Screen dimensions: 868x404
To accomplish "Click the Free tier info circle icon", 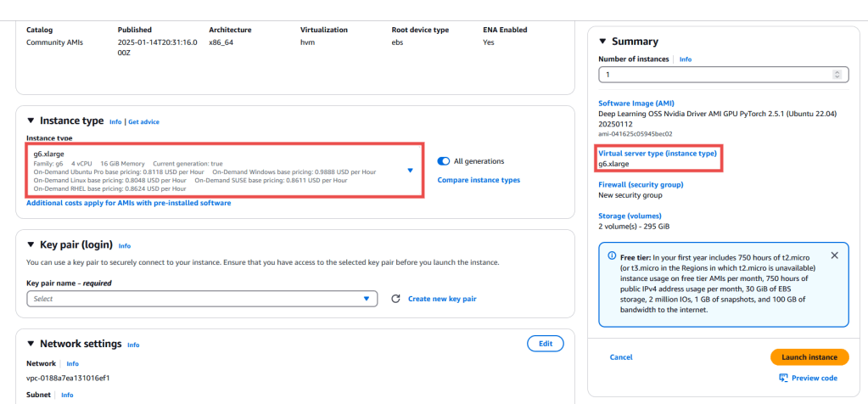I will coord(612,255).
